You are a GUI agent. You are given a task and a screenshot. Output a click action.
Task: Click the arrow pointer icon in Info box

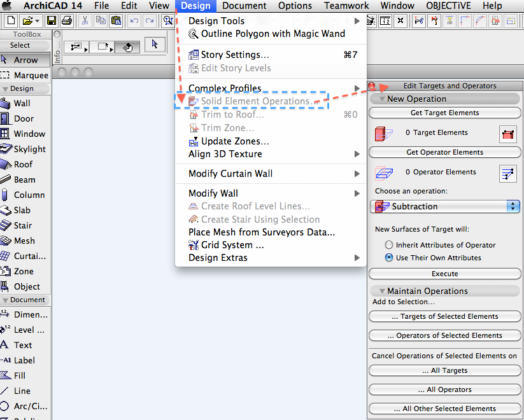pyautogui.click(x=155, y=45)
